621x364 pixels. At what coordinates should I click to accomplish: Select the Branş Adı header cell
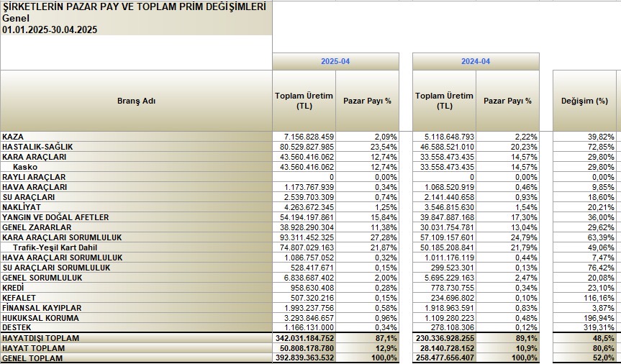tap(136, 101)
